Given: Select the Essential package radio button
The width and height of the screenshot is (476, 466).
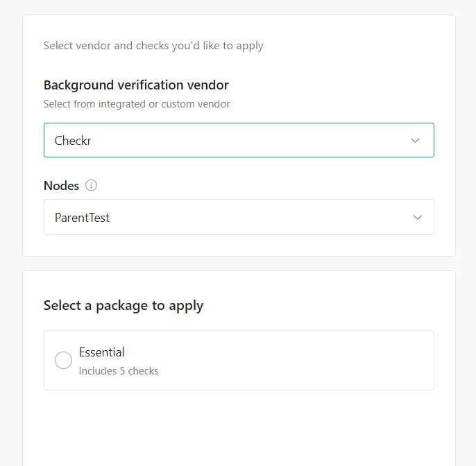Looking at the screenshot, I should [63, 361].
